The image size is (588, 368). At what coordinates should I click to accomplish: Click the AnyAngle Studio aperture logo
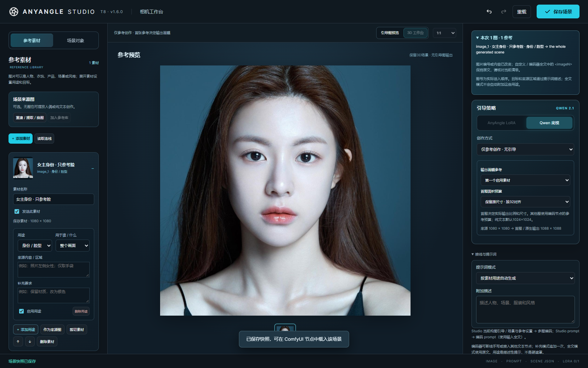14,12
